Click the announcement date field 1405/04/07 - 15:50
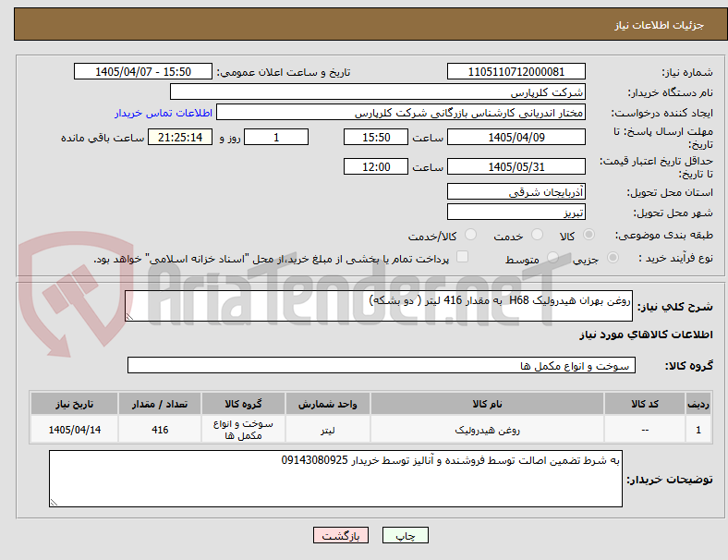This screenshot has width=728, height=560. (143, 72)
